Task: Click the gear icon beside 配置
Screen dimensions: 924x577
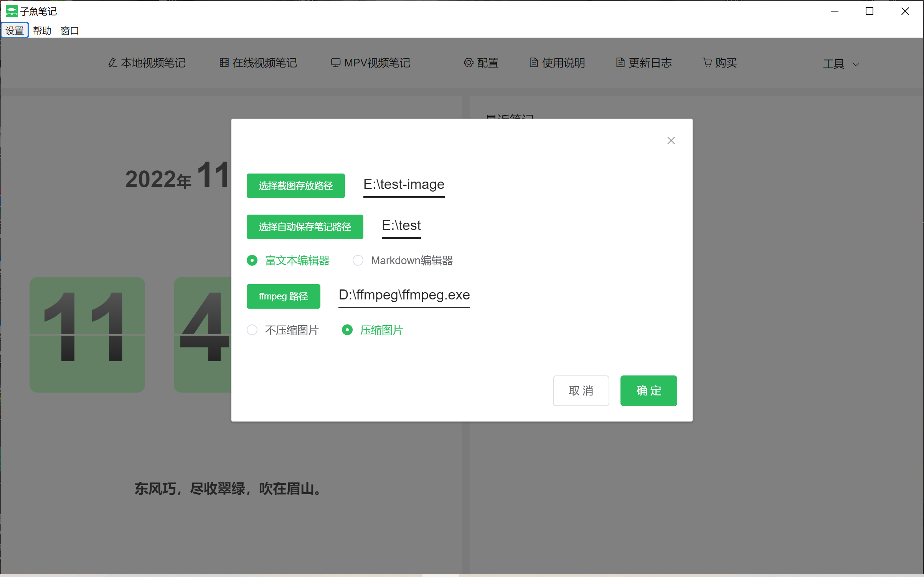Action: click(x=468, y=63)
